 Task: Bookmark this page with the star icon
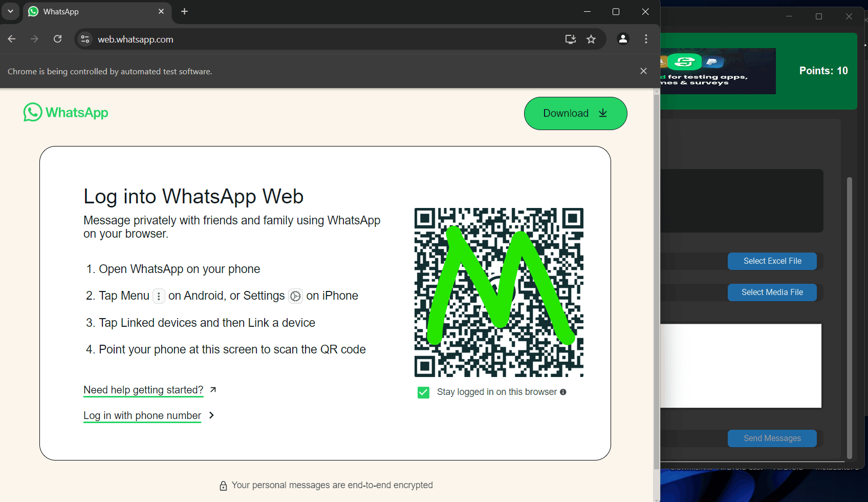[591, 39]
